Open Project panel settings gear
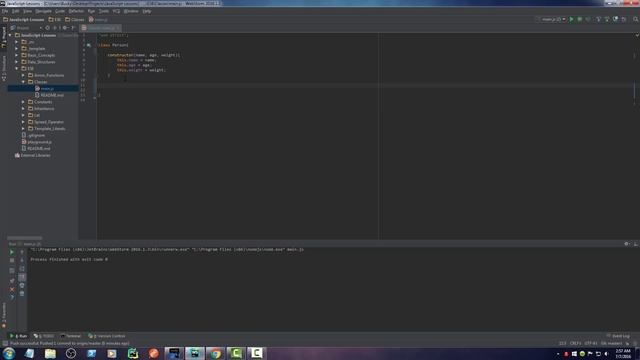This screenshot has height=360, width=640. pyautogui.click(x=65, y=28)
